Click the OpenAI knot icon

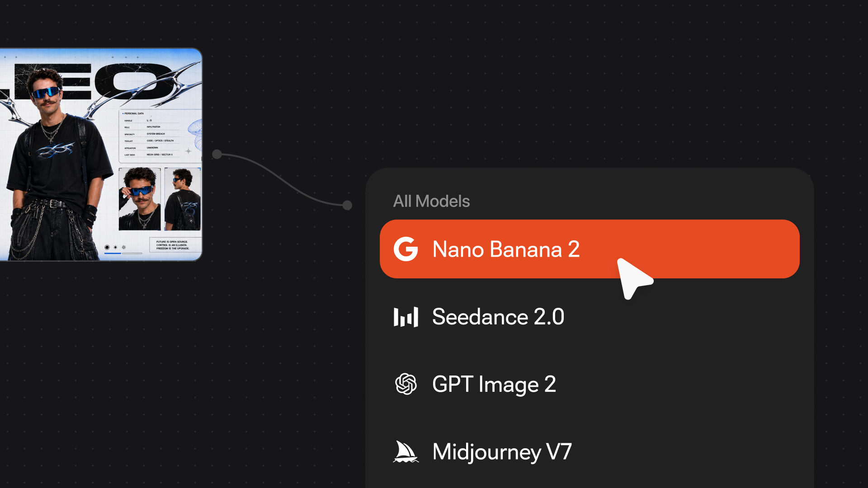click(406, 384)
